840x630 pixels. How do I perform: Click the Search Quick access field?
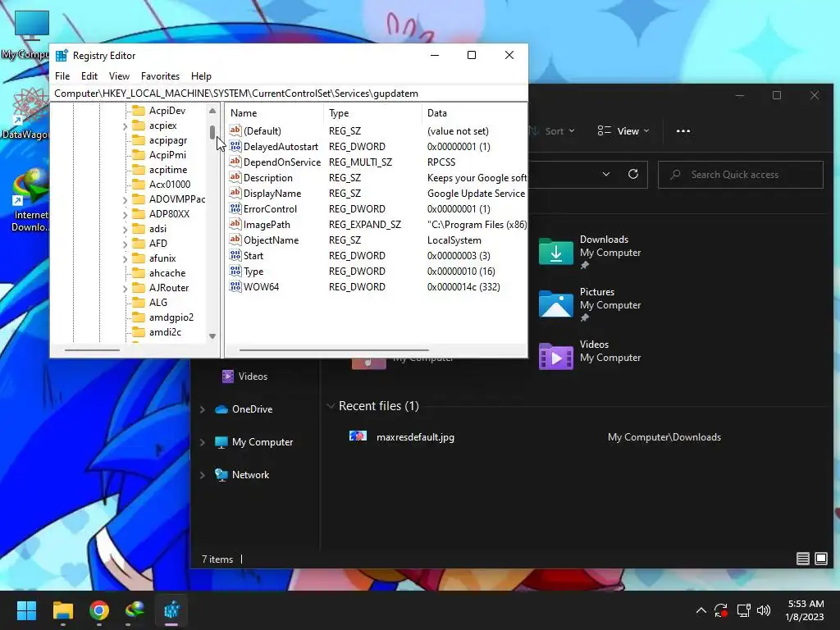click(741, 175)
